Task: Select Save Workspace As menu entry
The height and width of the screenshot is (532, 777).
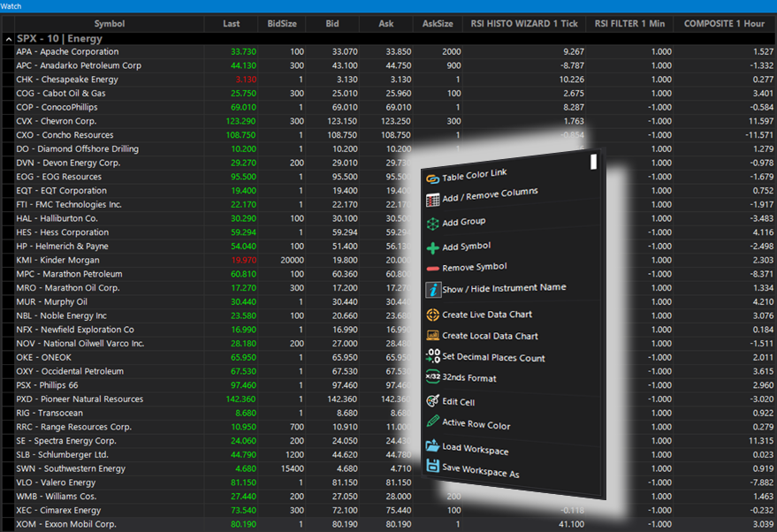Action: click(480, 470)
